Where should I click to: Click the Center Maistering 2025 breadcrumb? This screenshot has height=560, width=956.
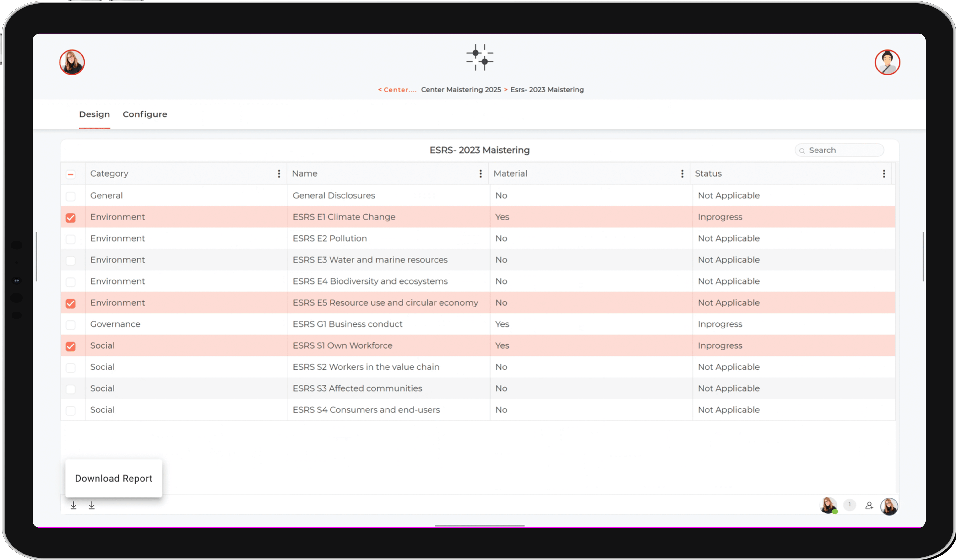461,90
